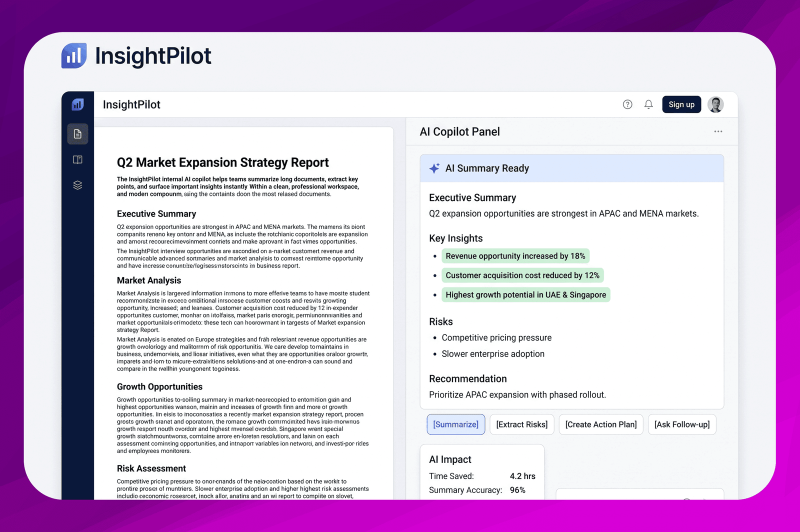The height and width of the screenshot is (532, 800).
Task: Click the sparkle icon beside AI Summary Ready
Action: (434, 168)
